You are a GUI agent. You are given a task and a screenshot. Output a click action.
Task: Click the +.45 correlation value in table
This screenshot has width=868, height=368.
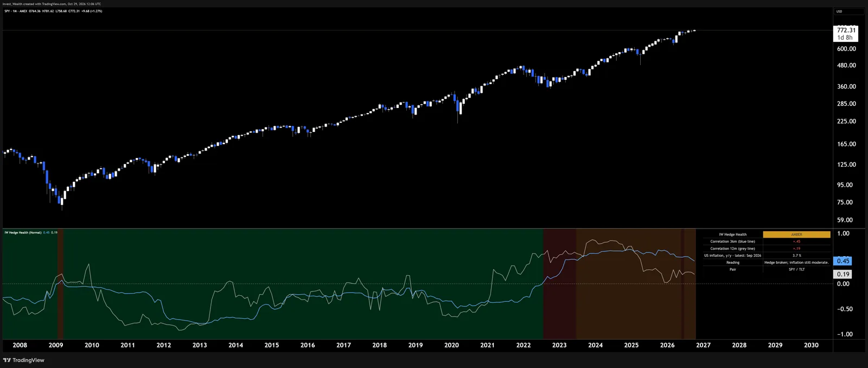pyautogui.click(x=796, y=242)
